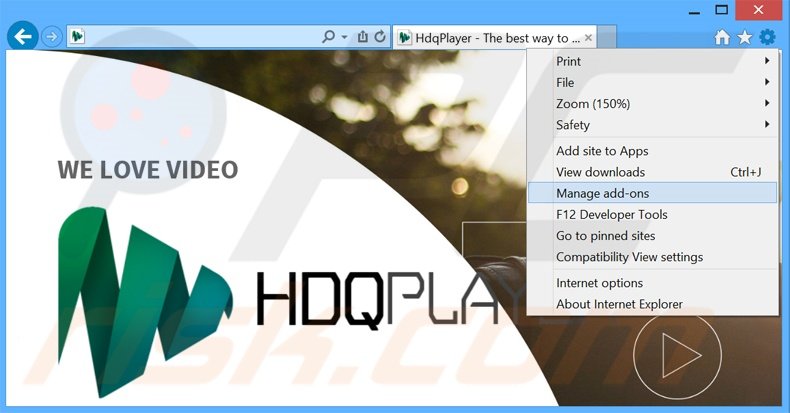Image resolution: width=790 pixels, height=413 pixels.
Task: Open the Zoom (150%) submenu
Action: (x=652, y=104)
